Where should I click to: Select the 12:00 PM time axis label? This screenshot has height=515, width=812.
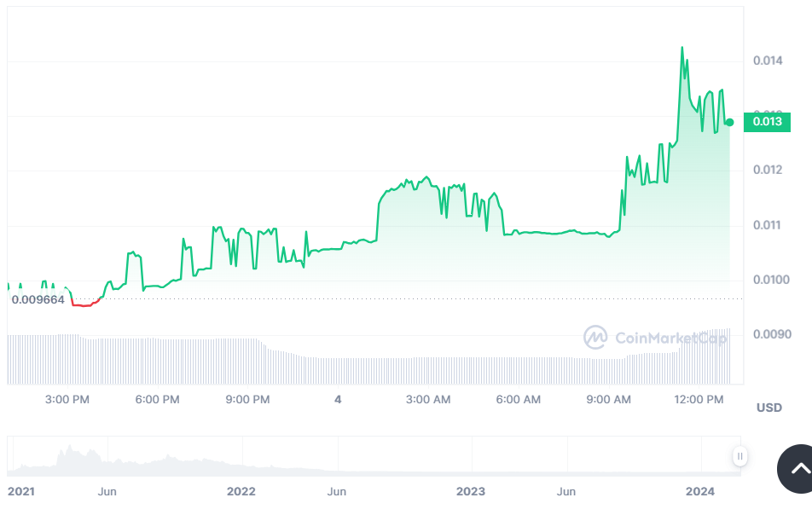pos(699,399)
